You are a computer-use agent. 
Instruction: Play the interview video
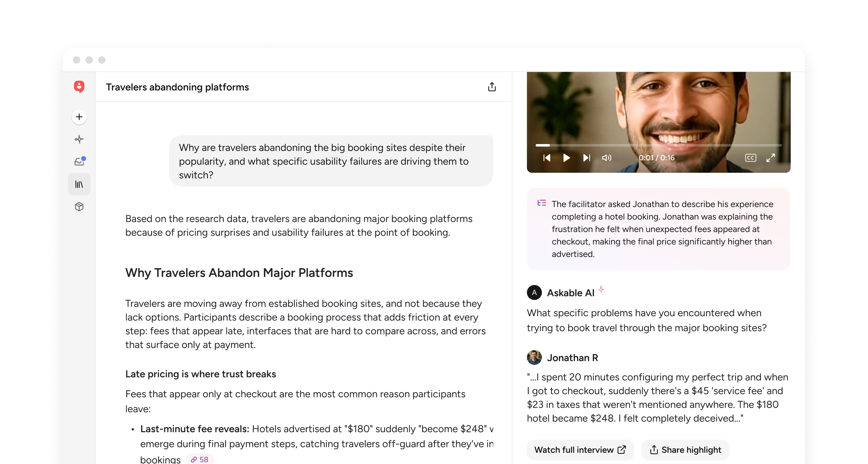[x=567, y=158]
